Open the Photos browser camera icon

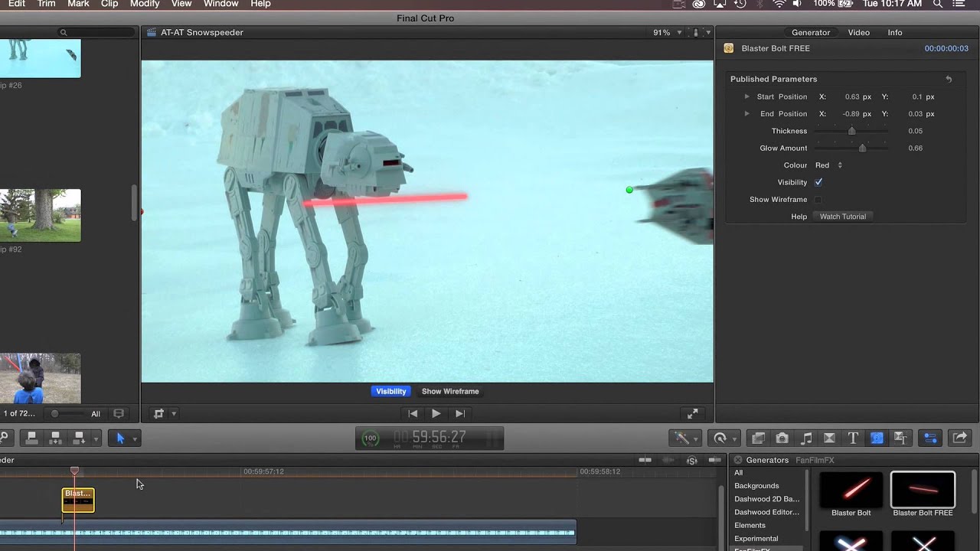[782, 438]
